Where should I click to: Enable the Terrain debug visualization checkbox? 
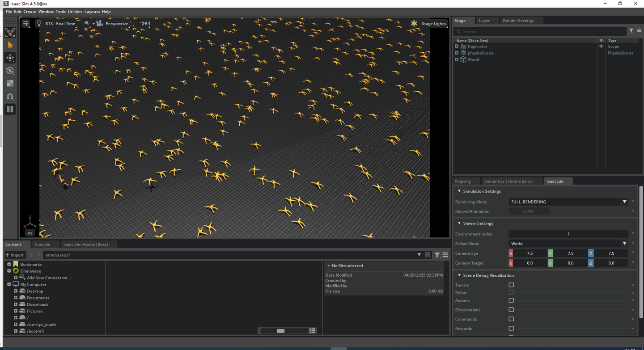click(x=511, y=285)
